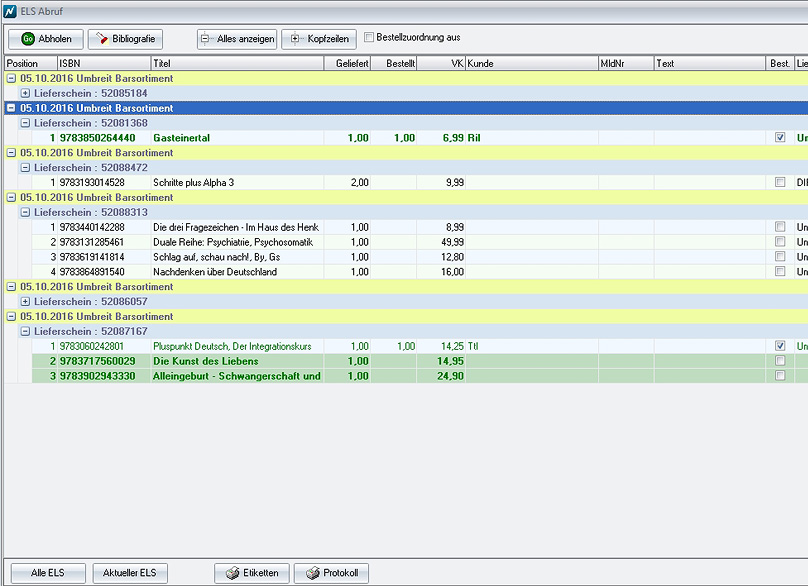This screenshot has height=586, width=808.
Task: Click the Bibliografie pencil icon
Action: pyautogui.click(x=102, y=39)
